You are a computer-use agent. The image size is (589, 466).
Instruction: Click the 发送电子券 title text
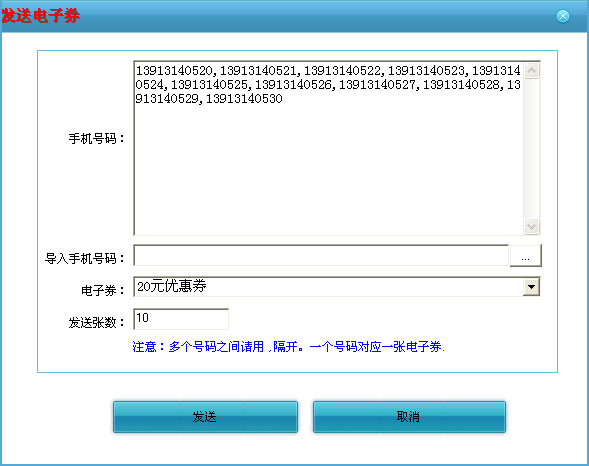pyautogui.click(x=41, y=16)
